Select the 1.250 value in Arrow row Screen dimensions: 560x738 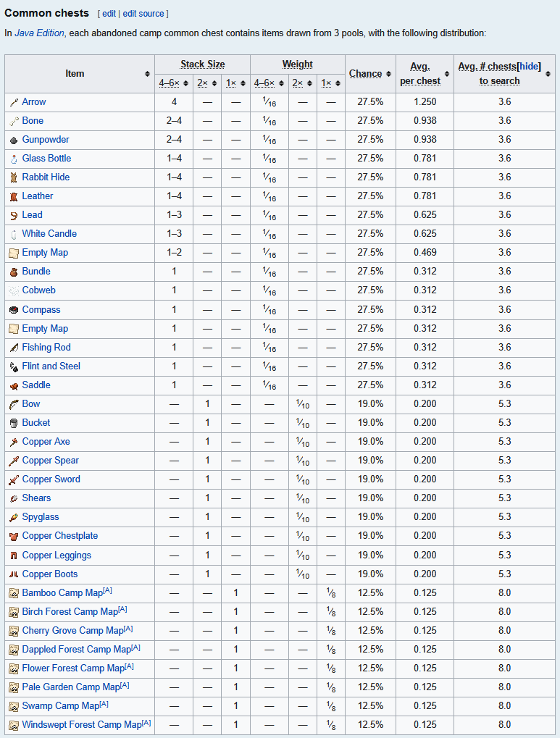(x=425, y=102)
